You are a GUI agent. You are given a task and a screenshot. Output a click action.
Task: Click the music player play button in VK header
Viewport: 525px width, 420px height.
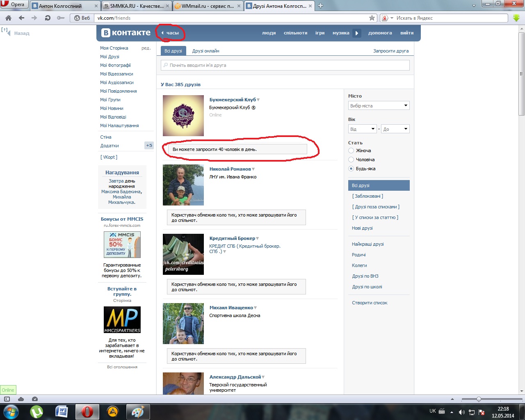[357, 33]
